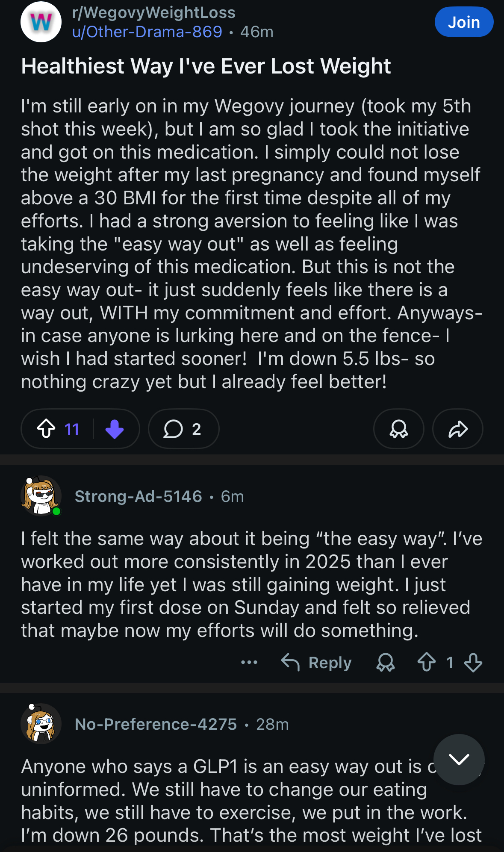This screenshot has width=504, height=852.
Task: Reply to Strong-Ad-5146's comment
Action: point(317,663)
